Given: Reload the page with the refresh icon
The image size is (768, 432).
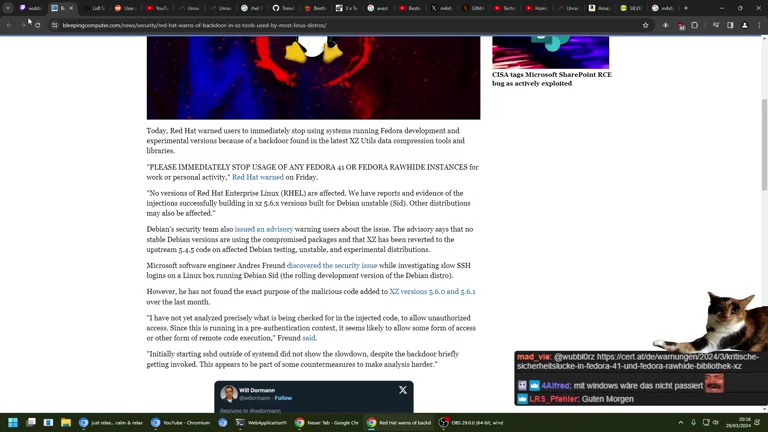Looking at the screenshot, I should (37, 25).
